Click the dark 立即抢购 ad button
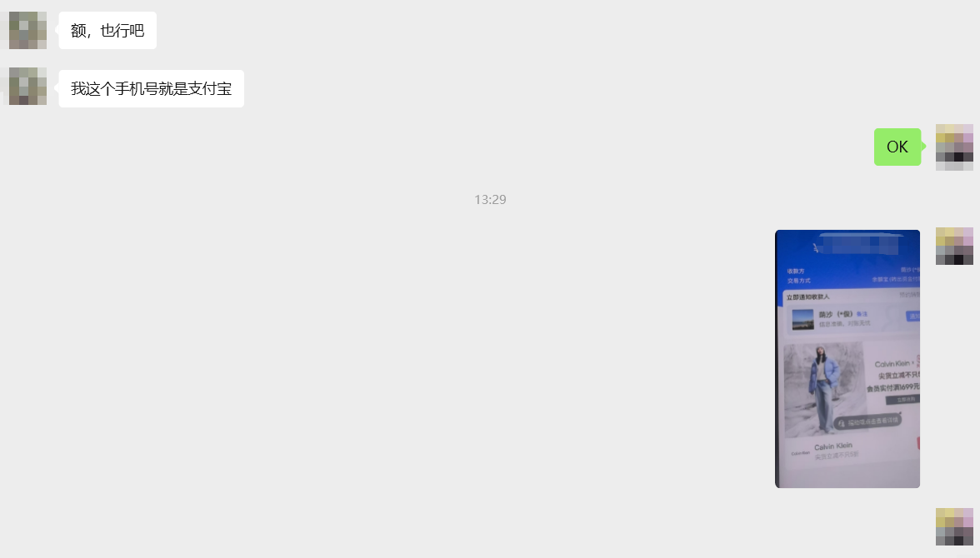Screen dimensions: 980x558 click(x=903, y=399)
